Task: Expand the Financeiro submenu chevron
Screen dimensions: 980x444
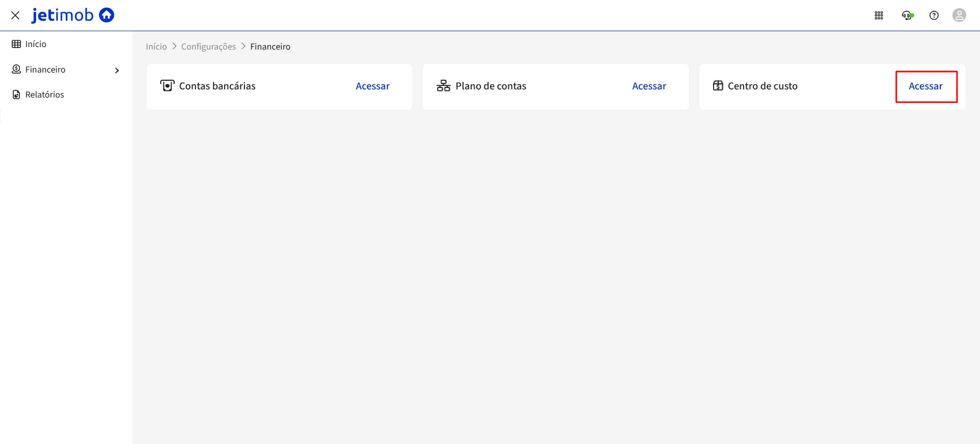Action: (117, 71)
